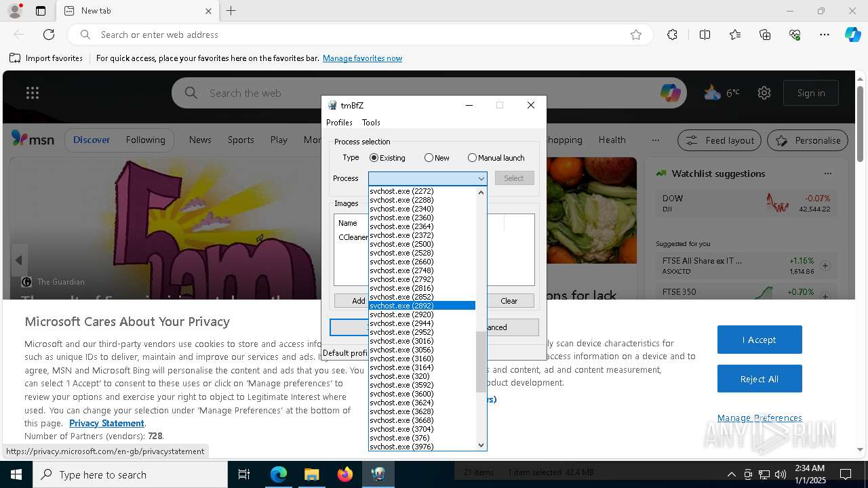Select svchost.exe (3016) in list
868x488 pixels.
click(x=422, y=341)
